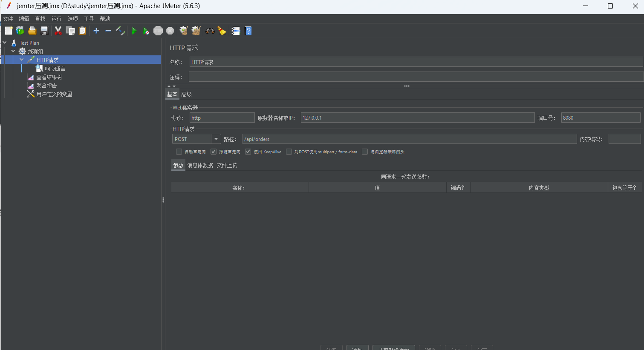The width and height of the screenshot is (644, 350).
Task: Click the down arrow expanding name panel
Action: 174,86
